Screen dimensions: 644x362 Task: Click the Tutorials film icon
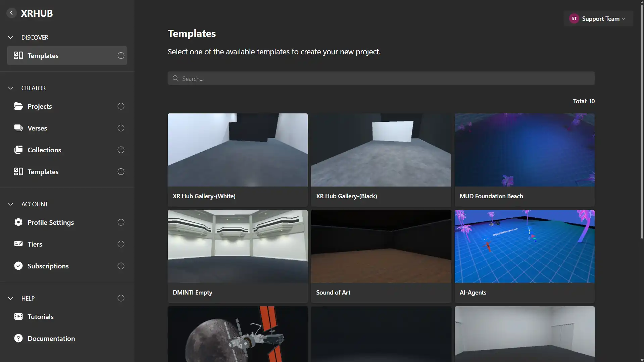(x=18, y=316)
